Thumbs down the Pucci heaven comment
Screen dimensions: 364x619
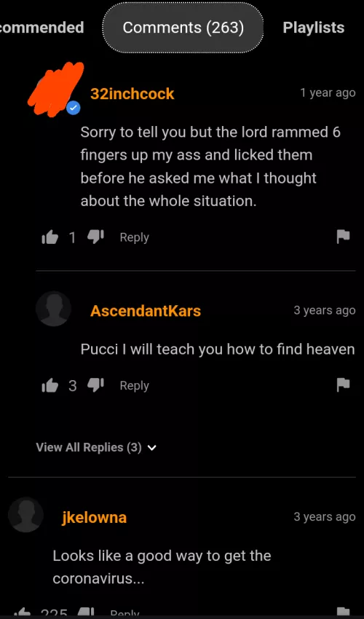(95, 385)
